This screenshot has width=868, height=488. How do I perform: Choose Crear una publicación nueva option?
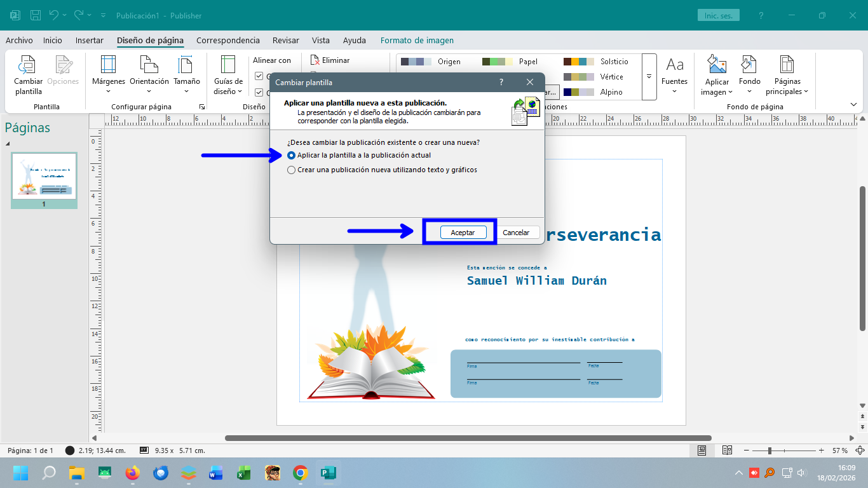(291, 170)
